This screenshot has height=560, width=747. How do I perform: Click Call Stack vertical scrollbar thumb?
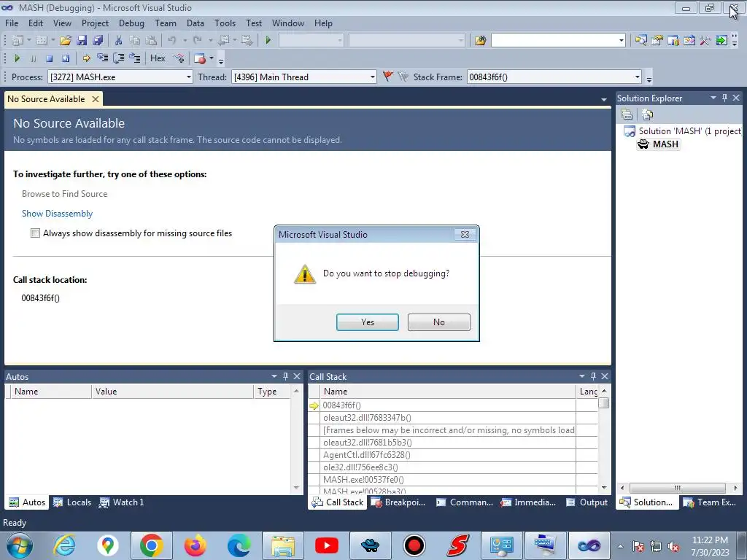pos(603,402)
